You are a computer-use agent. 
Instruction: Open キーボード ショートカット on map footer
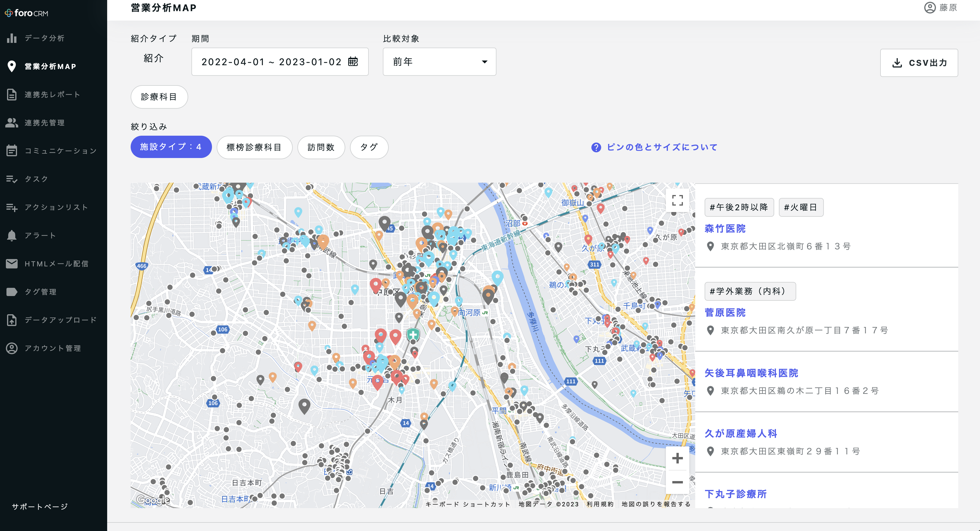[x=468, y=504]
